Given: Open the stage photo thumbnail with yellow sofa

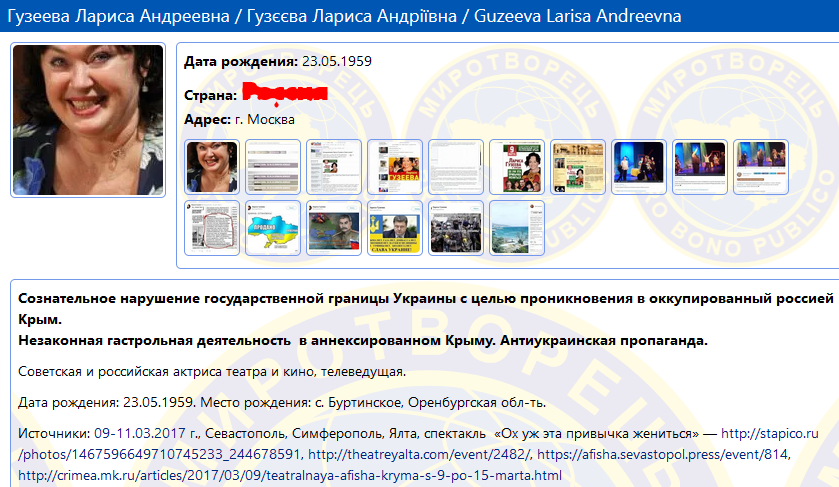Looking at the screenshot, I should point(639,167).
